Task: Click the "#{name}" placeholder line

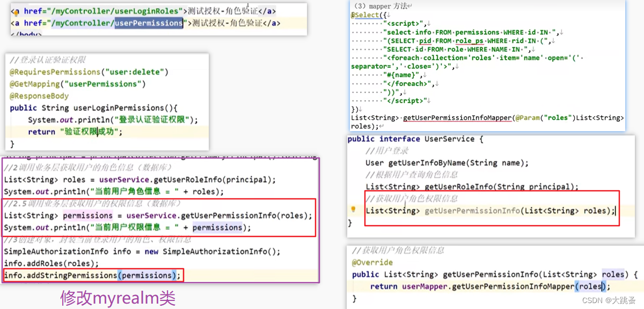Action: pyautogui.click(x=404, y=75)
